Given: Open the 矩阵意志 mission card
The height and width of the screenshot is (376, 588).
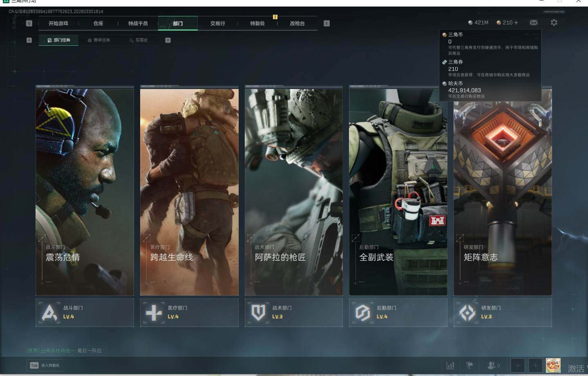Looking at the screenshot, I should pyautogui.click(x=503, y=190).
